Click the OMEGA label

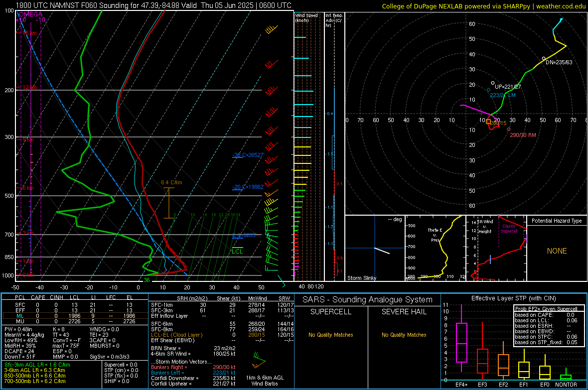30,14
